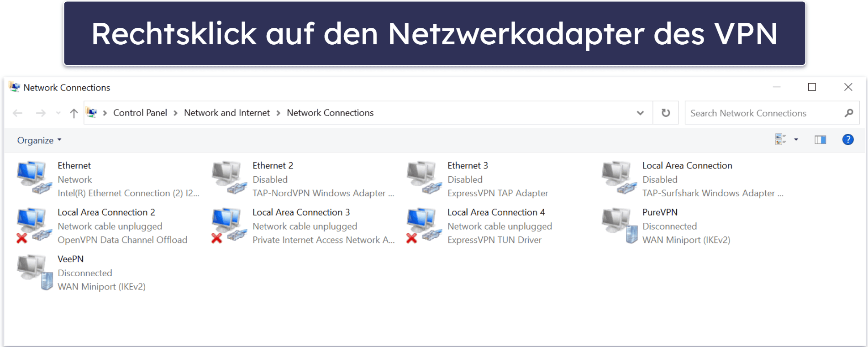The image size is (868, 347).
Task: Select the VeePN connection icon
Action: coord(35,272)
